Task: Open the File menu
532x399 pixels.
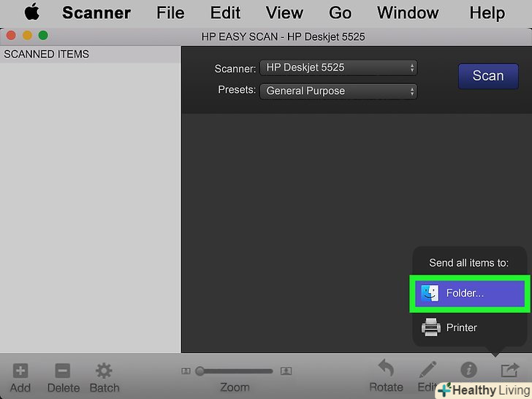Action: pos(170,13)
